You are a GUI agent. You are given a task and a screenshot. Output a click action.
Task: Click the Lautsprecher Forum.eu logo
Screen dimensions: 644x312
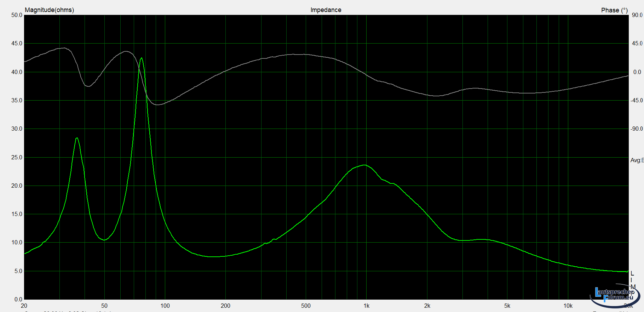coord(615,295)
